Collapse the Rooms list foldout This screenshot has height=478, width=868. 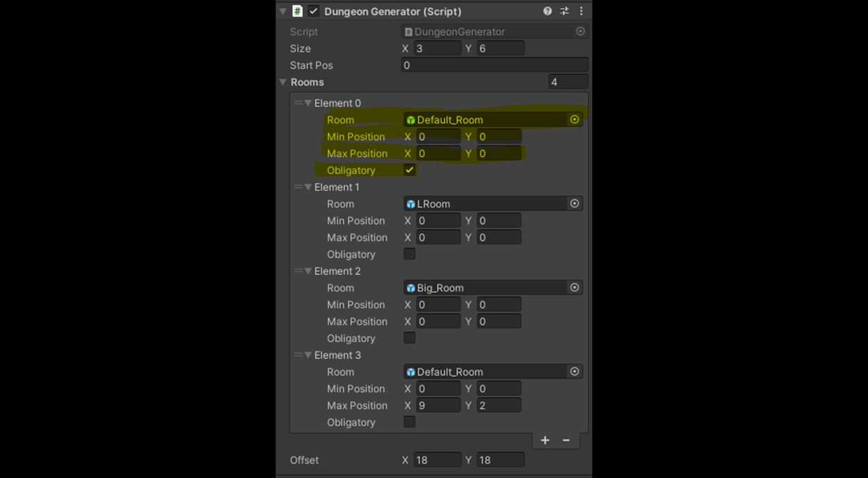(x=283, y=83)
